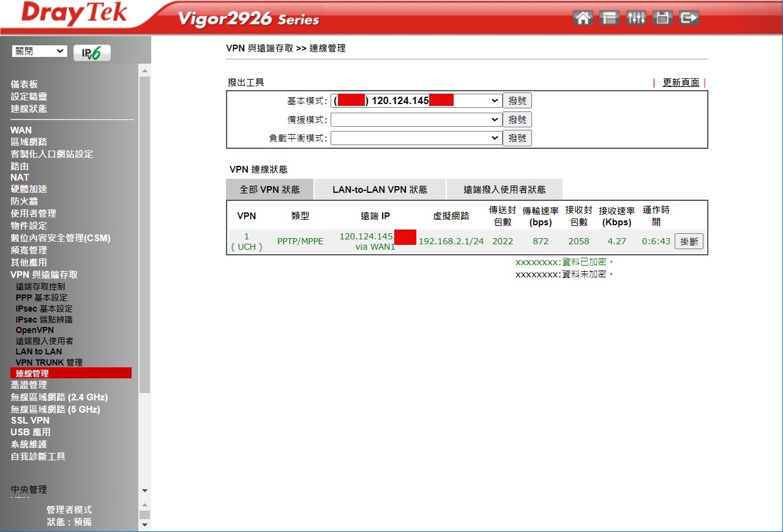
Task: Open 使用者管理 menu
Action: point(33,214)
